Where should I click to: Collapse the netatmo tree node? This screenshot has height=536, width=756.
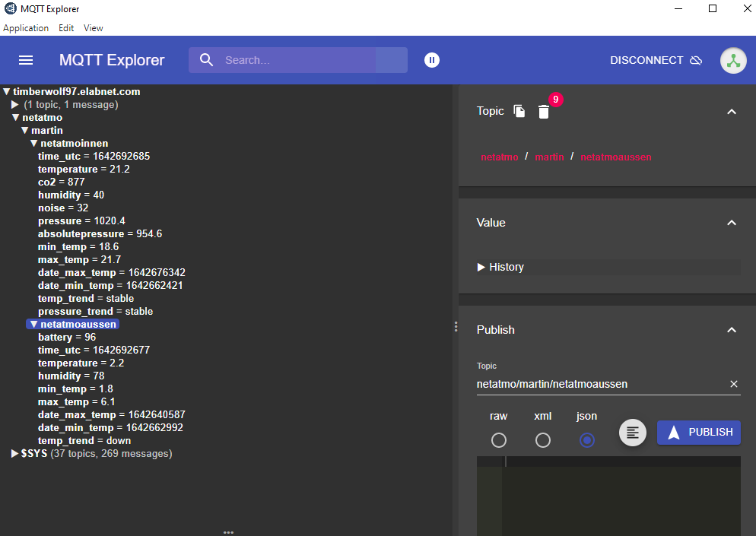click(x=15, y=118)
